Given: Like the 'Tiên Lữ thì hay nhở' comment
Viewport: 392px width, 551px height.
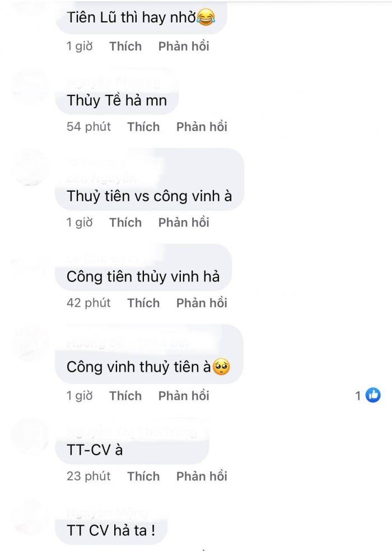Looking at the screenshot, I should (x=125, y=47).
